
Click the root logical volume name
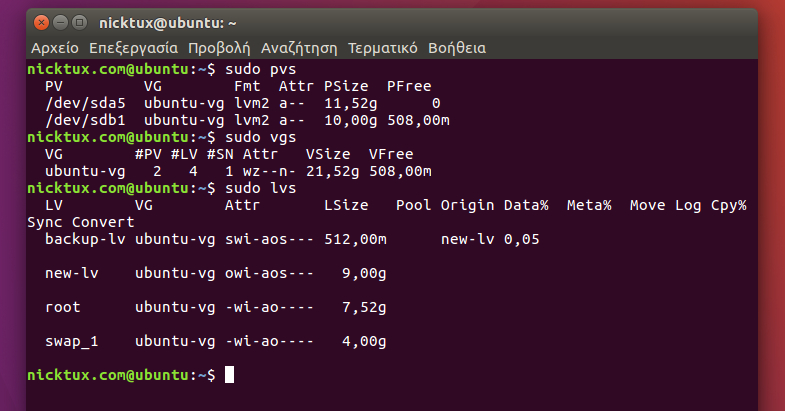tap(63, 307)
